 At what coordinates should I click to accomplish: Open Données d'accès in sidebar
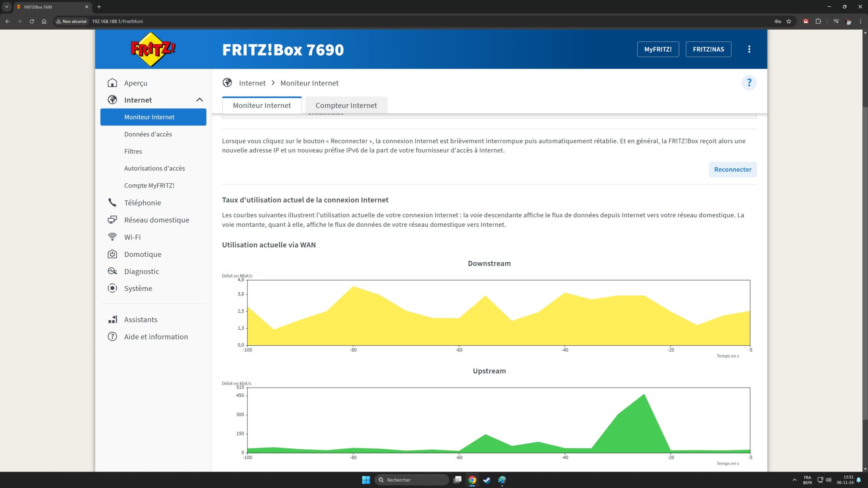[x=148, y=134]
